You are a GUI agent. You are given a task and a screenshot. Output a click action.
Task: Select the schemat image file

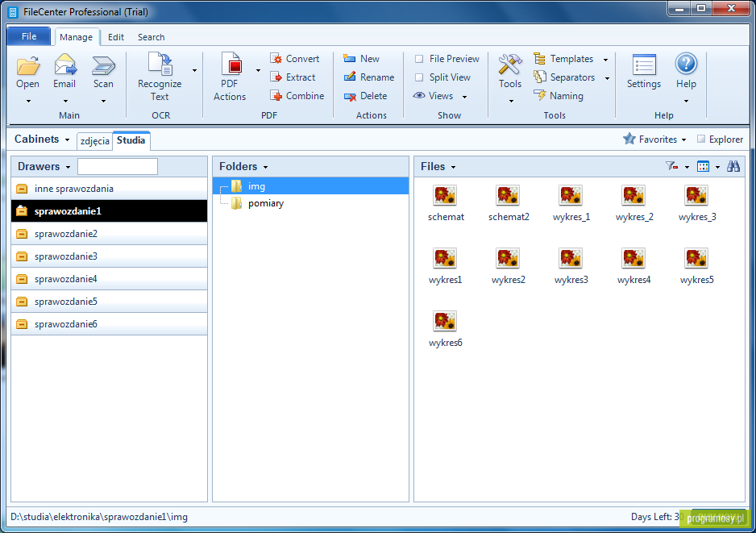click(x=446, y=203)
